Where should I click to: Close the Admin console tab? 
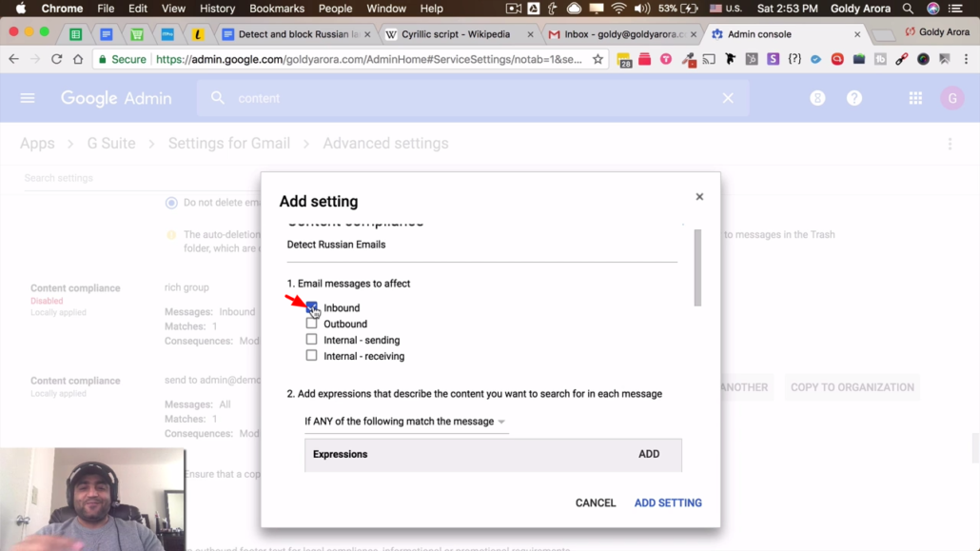click(857, 34)
